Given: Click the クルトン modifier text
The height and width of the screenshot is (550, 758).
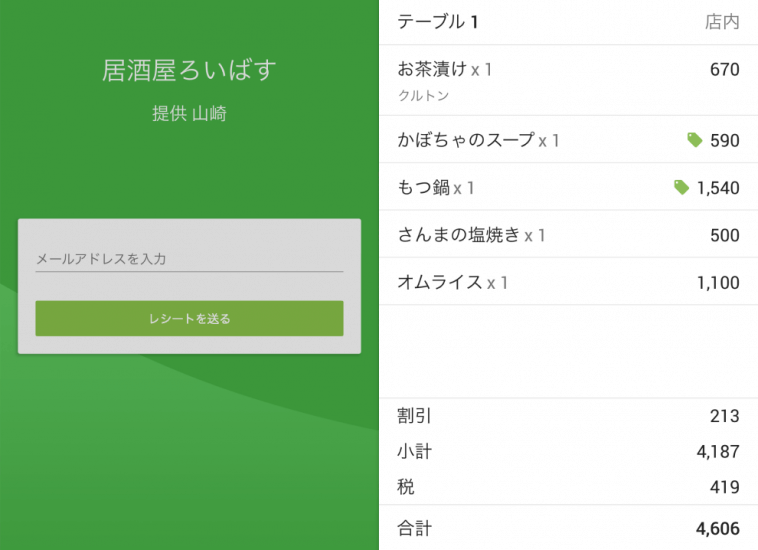Looking at the screenshot, I should coord(423,96).
